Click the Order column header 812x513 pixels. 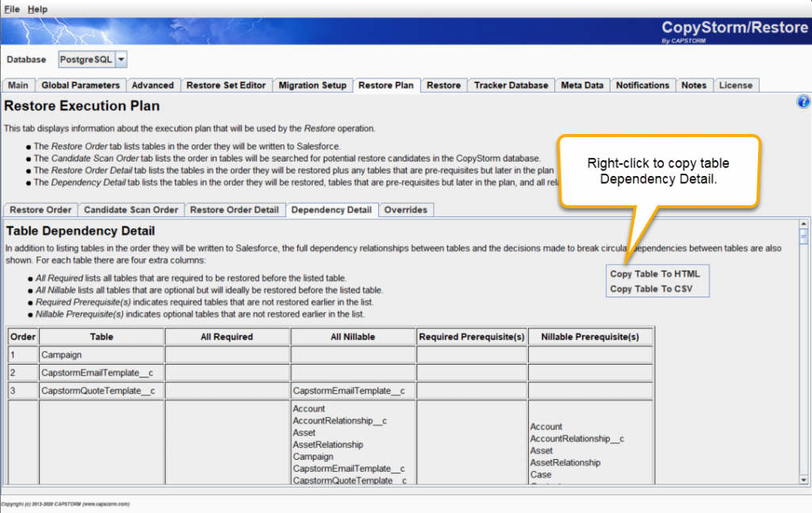pos(23,336)
